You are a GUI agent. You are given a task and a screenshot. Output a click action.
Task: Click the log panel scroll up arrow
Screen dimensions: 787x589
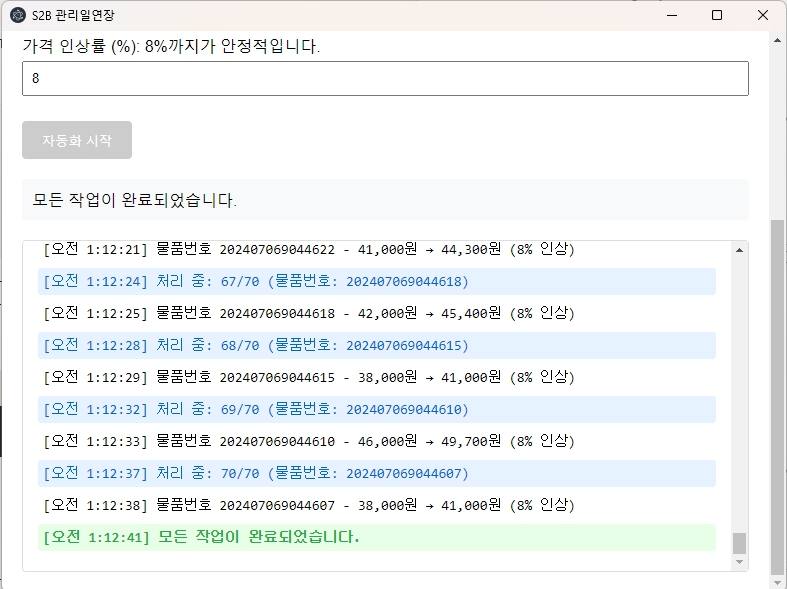tap(740, 249)
